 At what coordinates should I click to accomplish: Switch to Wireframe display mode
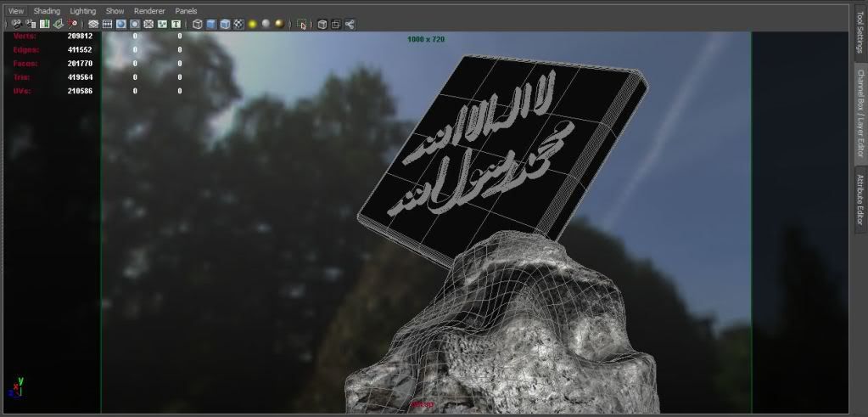198,24
